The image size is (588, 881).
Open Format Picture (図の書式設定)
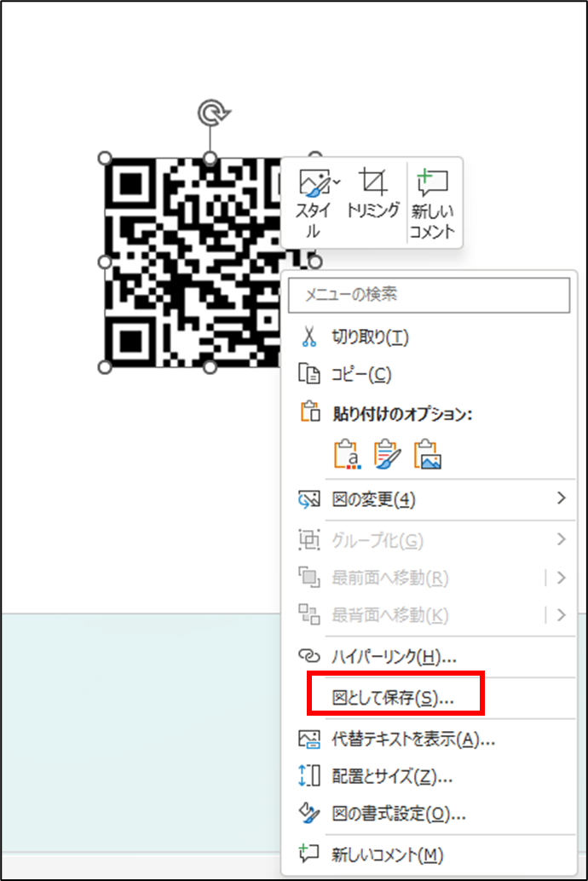pyautogui.click(x=398, y=814)
